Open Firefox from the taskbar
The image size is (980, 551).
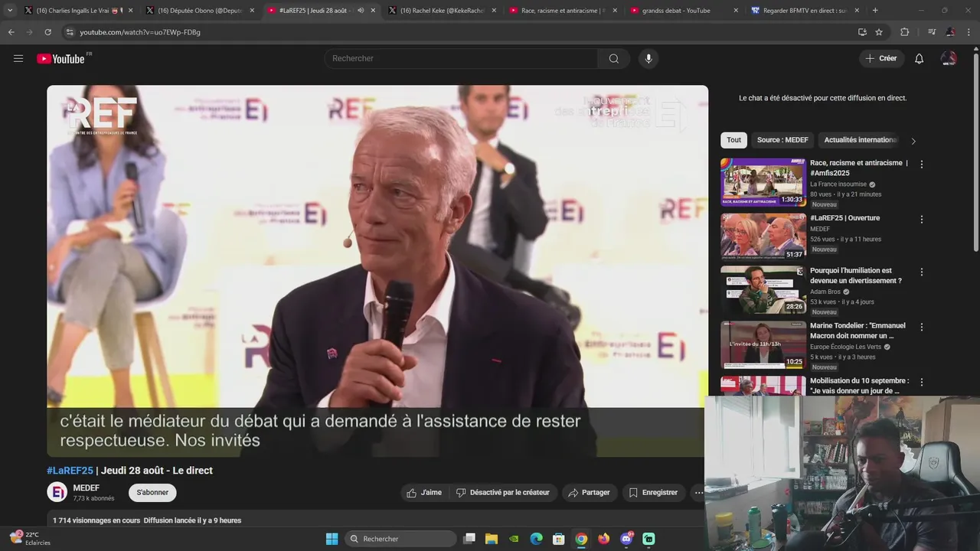click(x=604, y=539)
